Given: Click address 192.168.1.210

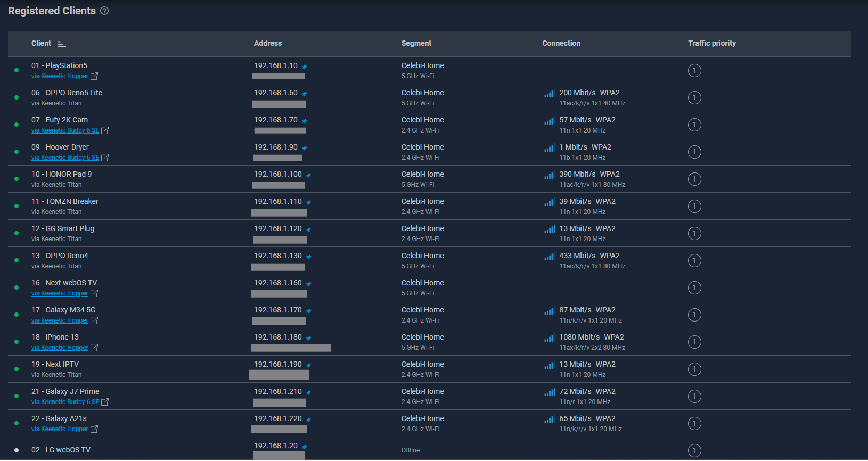Looking at the screenshot, I should coord(278,391).
